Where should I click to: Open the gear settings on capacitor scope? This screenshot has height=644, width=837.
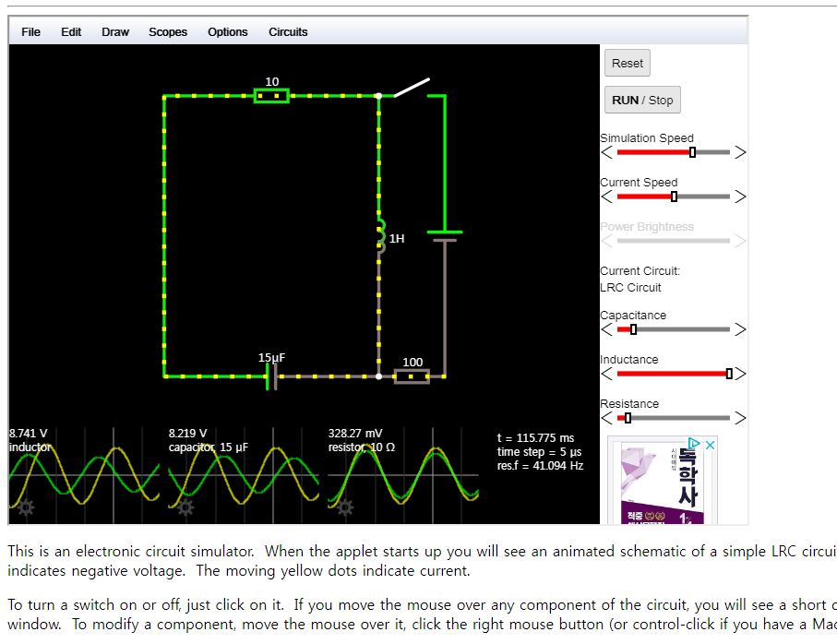point(185,507)
